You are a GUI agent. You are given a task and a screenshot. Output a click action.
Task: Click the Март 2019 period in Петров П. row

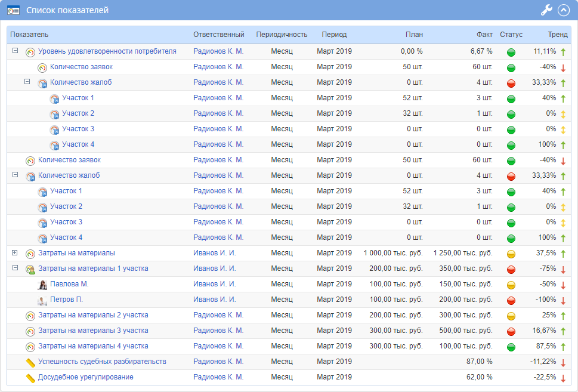pyautogui.click(x=334, y=300)
